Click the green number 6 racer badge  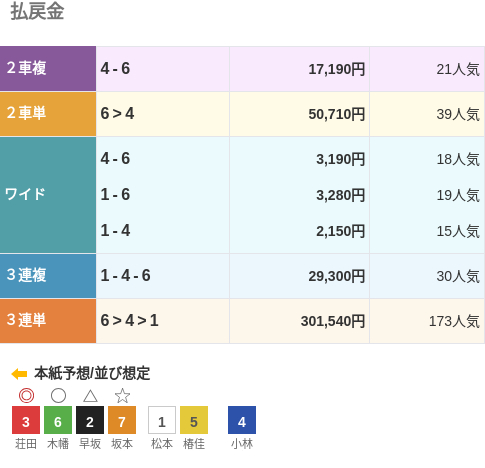(58, 420)
